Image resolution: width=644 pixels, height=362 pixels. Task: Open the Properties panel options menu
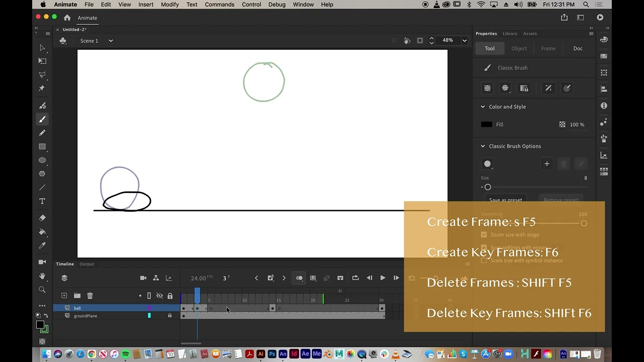pos(591,34)
